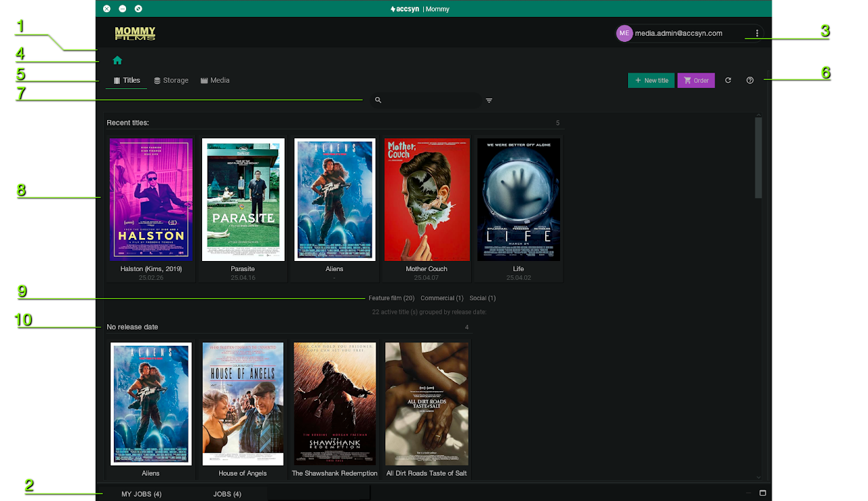The height and width of the screenshot is (501, 868).
Task: Click the purple Order button
Action: click(696, 81)
